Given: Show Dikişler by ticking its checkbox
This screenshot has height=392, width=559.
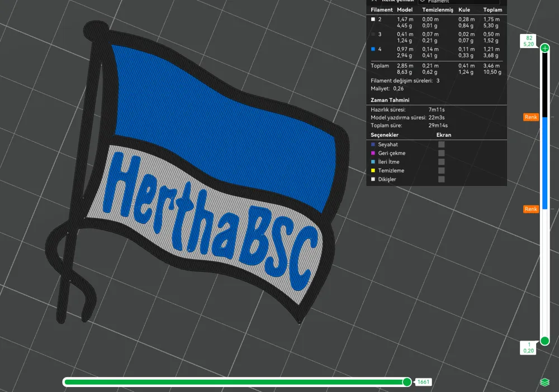Looking at the screenshot, I should [442, 179].
